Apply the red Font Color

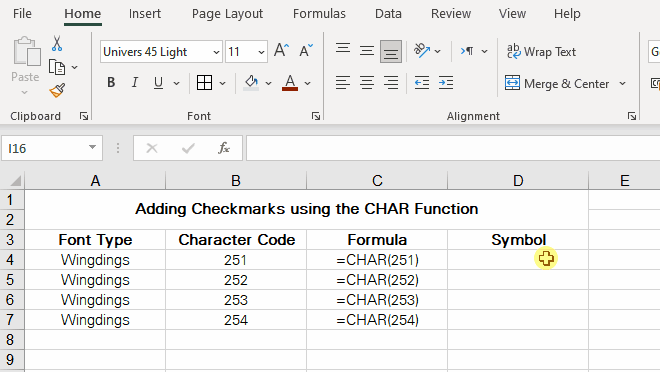tap(290, 82)
